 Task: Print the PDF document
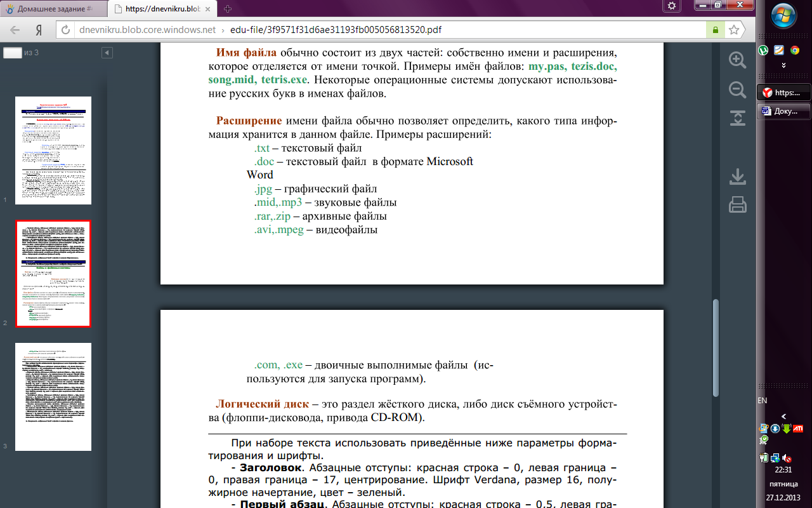tap(737, 204)
